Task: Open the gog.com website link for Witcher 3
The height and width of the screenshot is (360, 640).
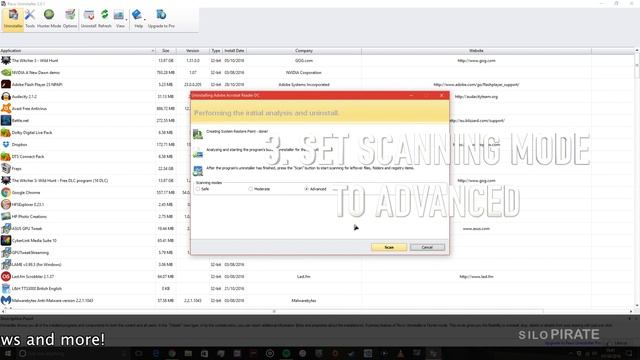Action: 476,60
